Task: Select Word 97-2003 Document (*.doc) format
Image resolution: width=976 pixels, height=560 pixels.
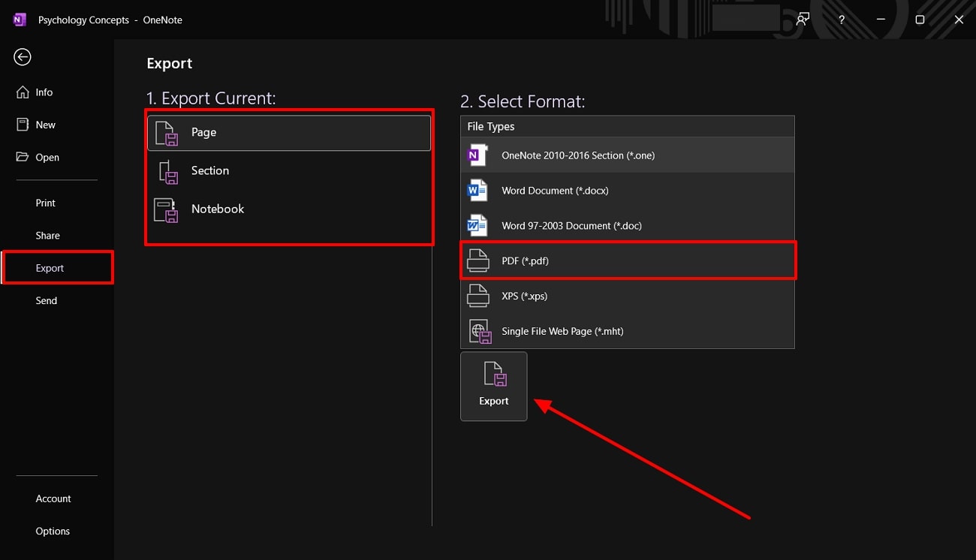Action: tap(628, 225)
